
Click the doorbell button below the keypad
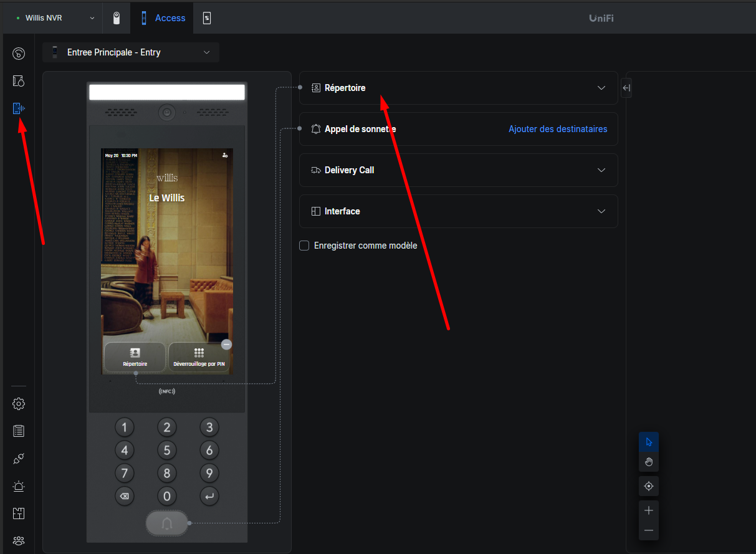click(167, 523)
